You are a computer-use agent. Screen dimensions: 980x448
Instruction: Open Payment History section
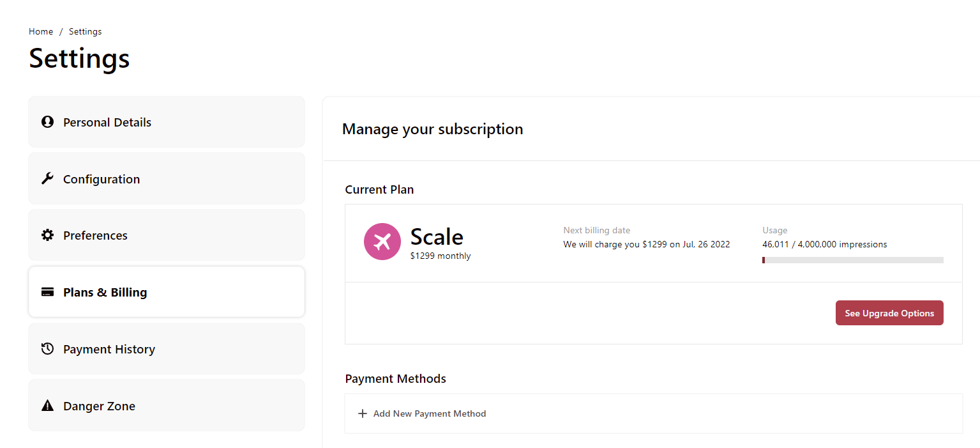click(x=167, y=349)
